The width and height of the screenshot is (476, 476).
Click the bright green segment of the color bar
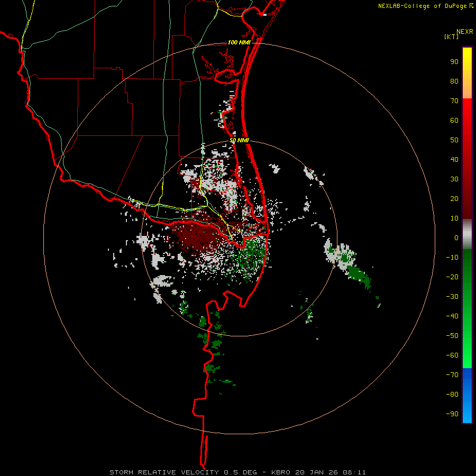pos(467,308)
